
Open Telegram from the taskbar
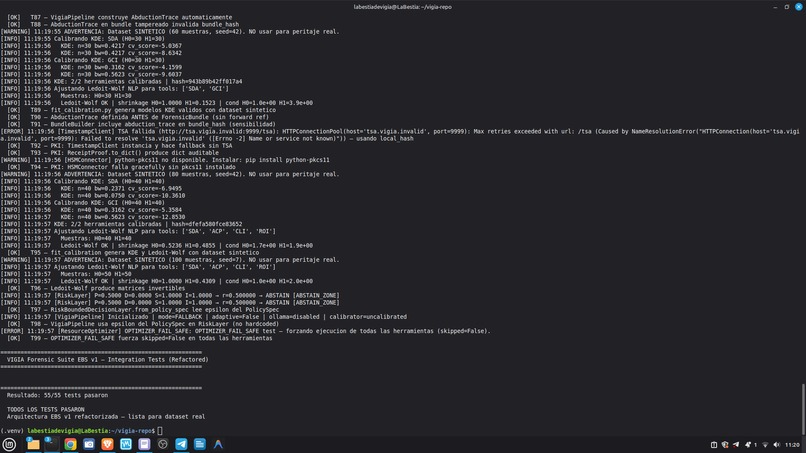pos(181,444)
